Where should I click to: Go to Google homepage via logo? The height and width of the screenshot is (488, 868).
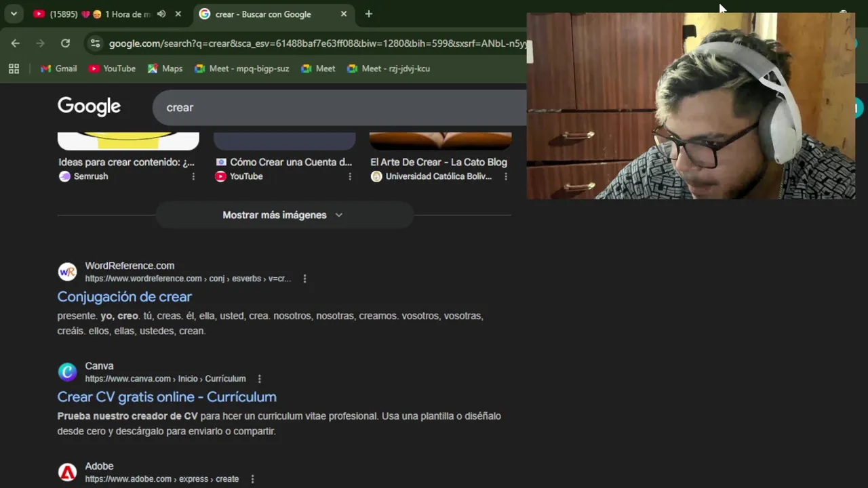(x=89, y=106)
